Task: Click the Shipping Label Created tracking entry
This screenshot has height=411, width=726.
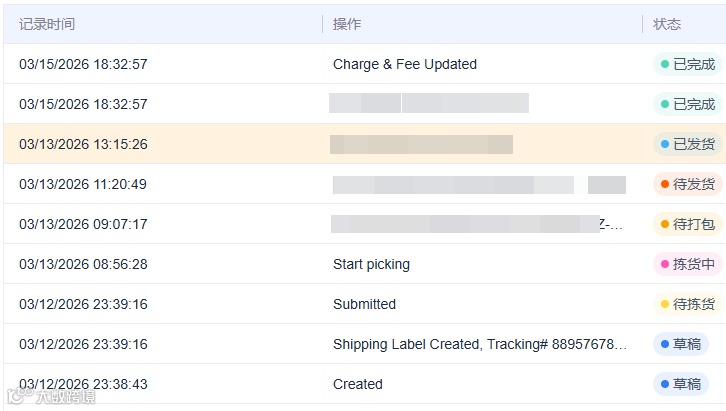Action: pyautogui.click(x=480, y=344)
